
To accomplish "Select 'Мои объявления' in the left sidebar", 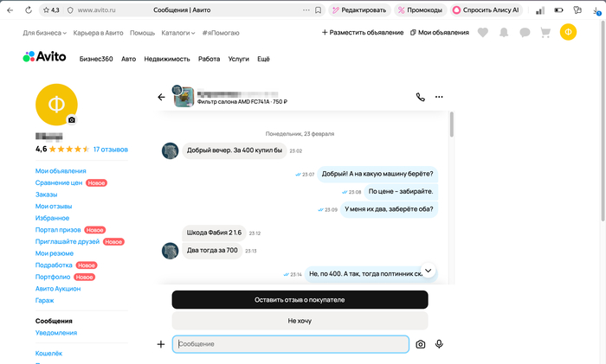I will [x=61, y=171].
